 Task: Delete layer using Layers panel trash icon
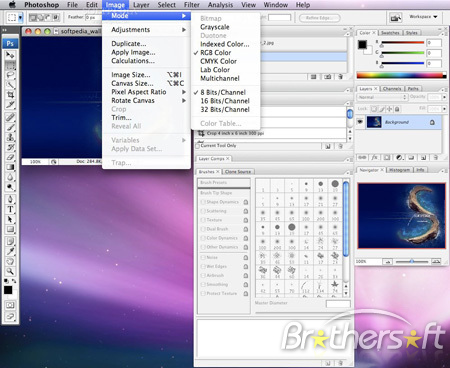435,157
